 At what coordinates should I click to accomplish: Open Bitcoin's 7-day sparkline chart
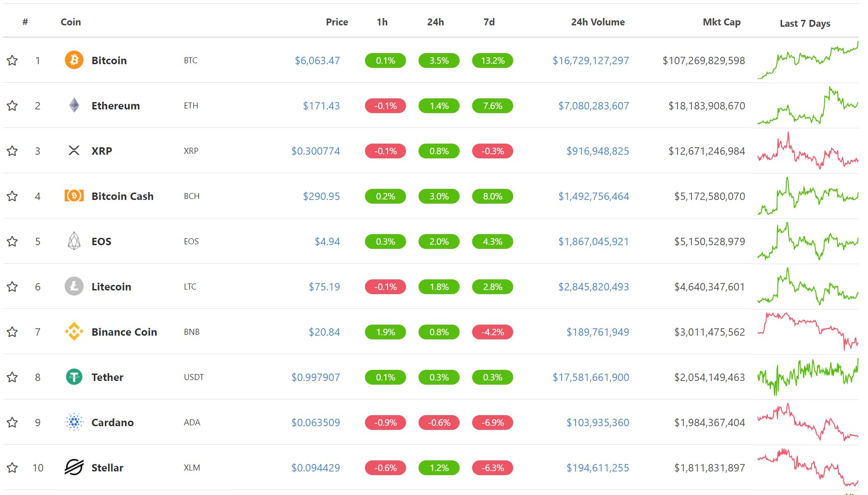tap(808, 60)
